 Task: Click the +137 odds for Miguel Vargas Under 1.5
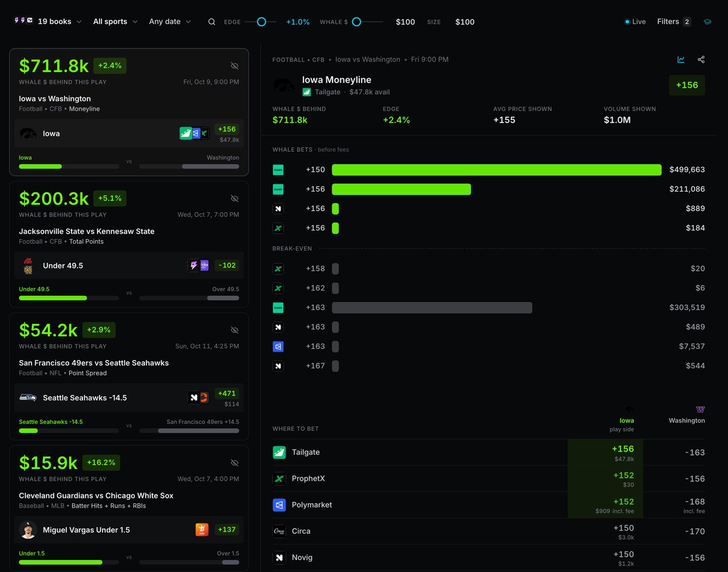pos(226,530)
